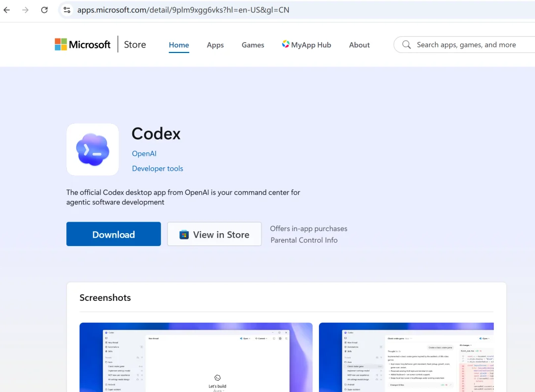Click the colorful MyApp Hub icon
Viewport: 535px width, 392px height.
pos(286,44)
